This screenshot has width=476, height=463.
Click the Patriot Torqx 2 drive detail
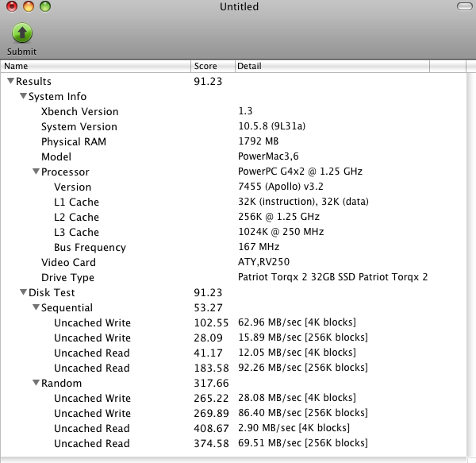(332, 277)
